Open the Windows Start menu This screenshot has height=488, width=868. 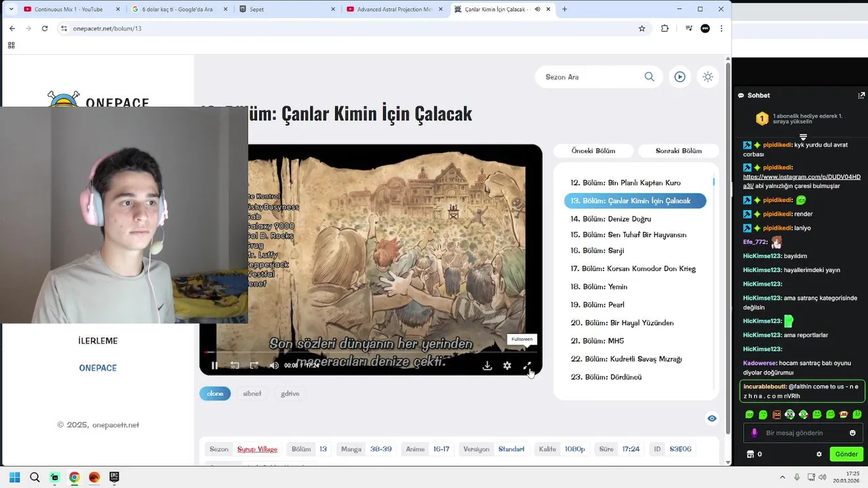(x=14, y=477)
